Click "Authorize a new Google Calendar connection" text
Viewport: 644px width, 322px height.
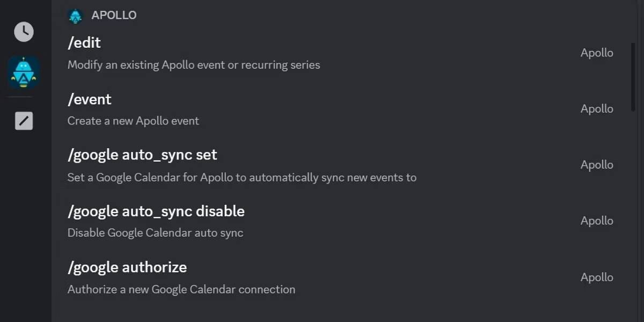tap(181, 290)
